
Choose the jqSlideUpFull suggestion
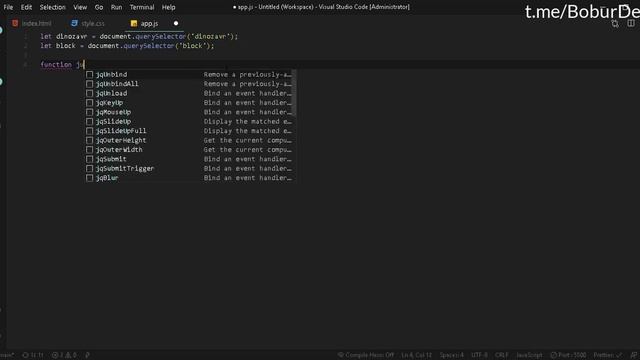click(x=190, y=131)
